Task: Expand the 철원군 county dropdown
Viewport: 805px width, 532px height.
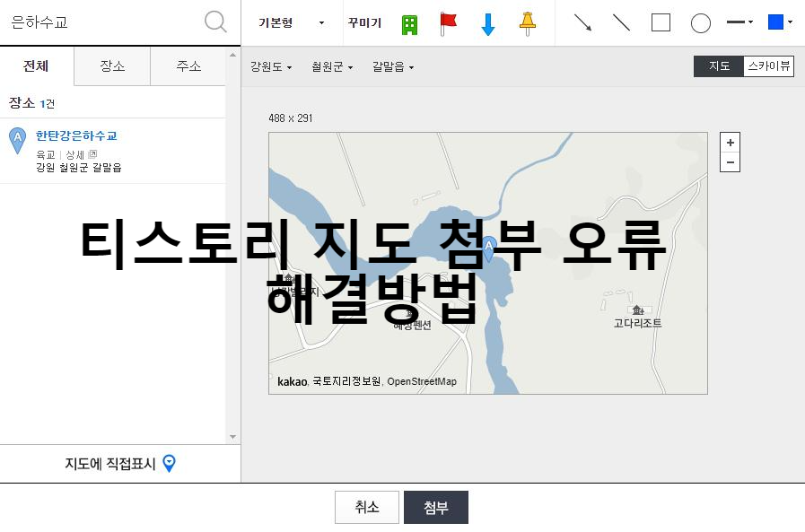Action: [332, 66]
